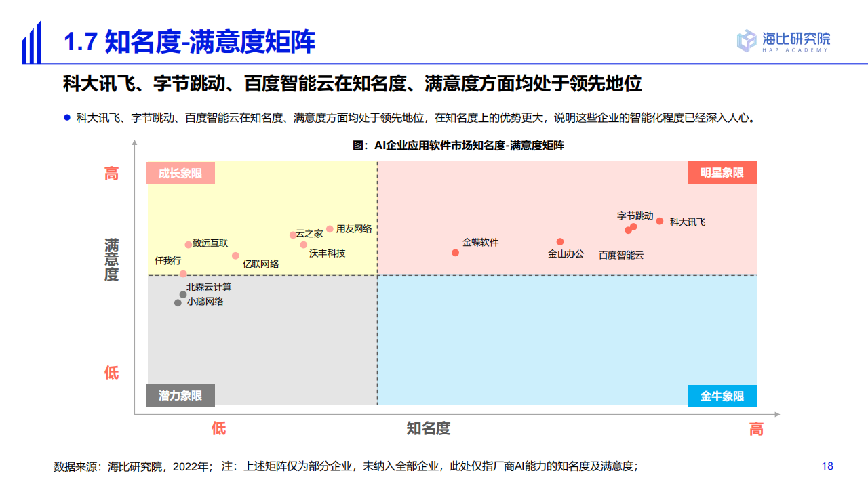Select the 科大讯飞 data point label
Screen dimensions: 868x488
[x=688, y=222]
